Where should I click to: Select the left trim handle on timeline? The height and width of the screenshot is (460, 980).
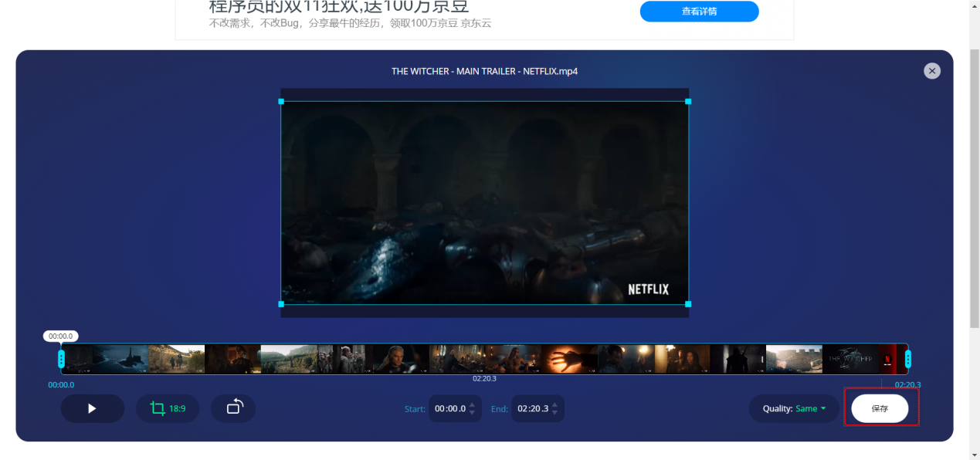(x=61, y=359)
